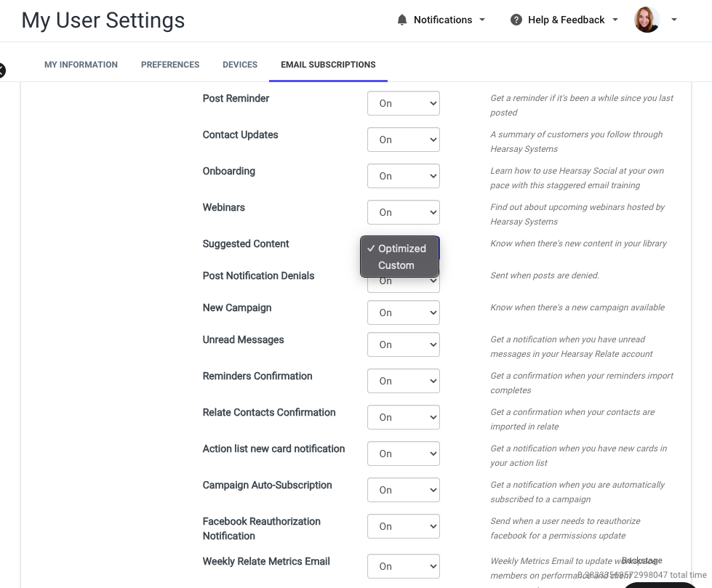Switch to the My Information tab
712x588 pixels.
(81, 65)
